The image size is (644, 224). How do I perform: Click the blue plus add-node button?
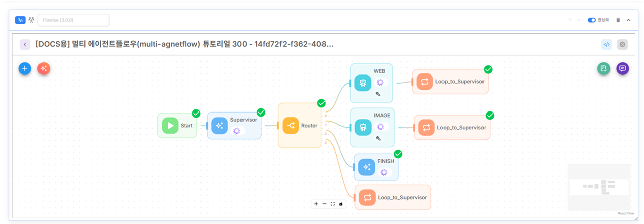coord(25,68)
